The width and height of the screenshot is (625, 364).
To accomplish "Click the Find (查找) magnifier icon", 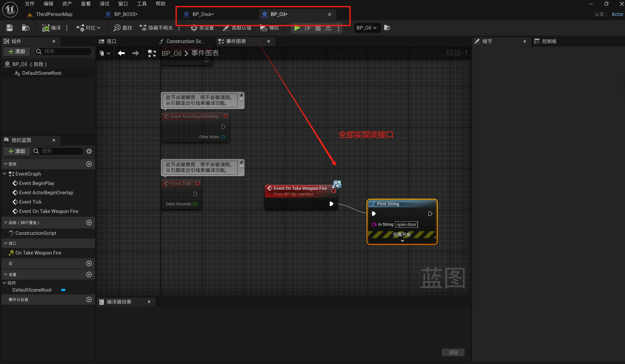I will [117, 28].
